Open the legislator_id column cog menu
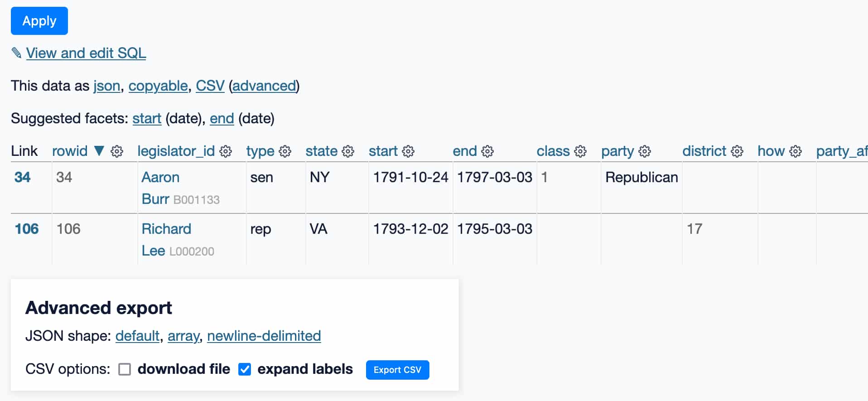Viewport: 868px width, 401px height. point(225,151)
